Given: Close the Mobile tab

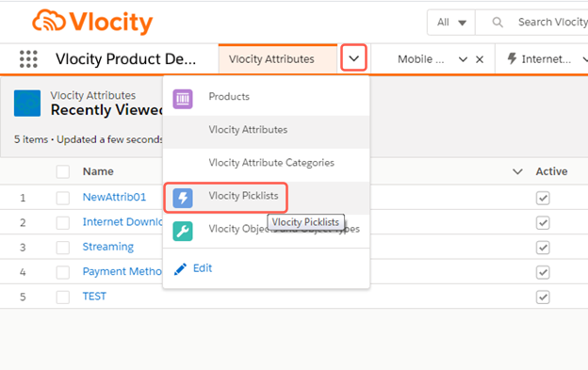Looking at the screenshot, I should coord(480,59).
